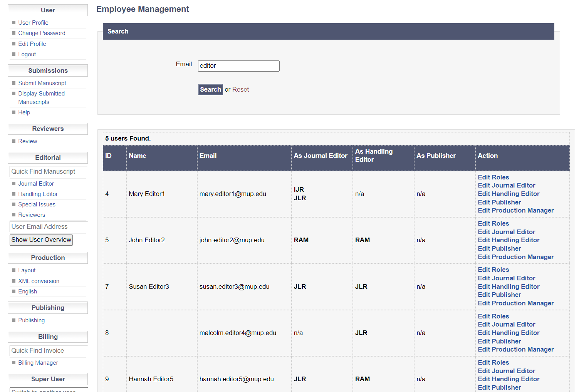
Task: Open Edit Roles for Mary Editor1
Action: tap(493, 177)
